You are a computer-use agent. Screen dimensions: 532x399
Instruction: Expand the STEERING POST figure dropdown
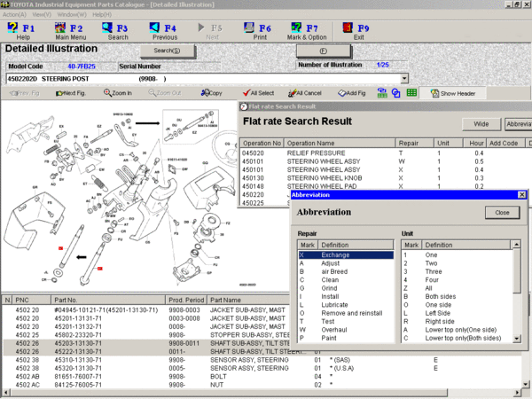coord(404,79)
